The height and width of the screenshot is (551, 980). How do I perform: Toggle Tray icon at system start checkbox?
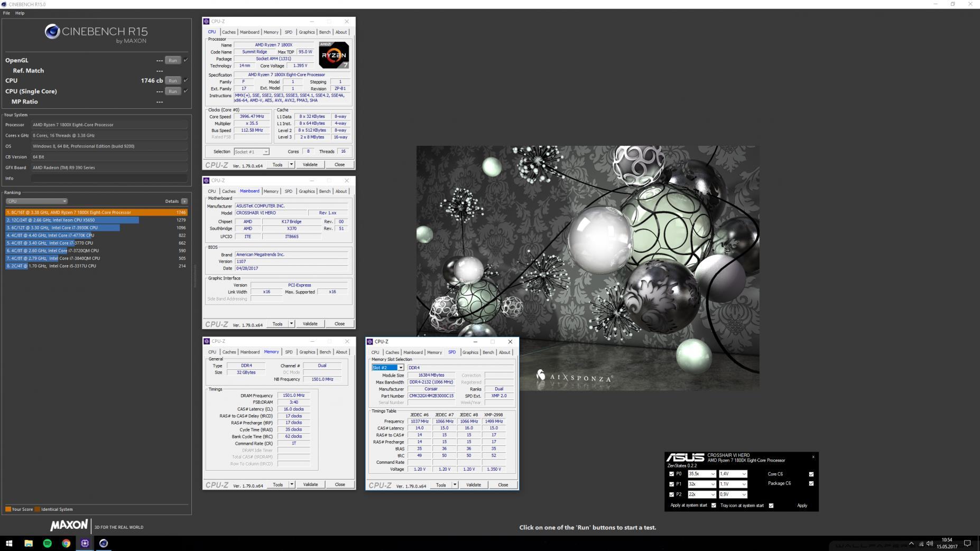[x=771, y=506]
